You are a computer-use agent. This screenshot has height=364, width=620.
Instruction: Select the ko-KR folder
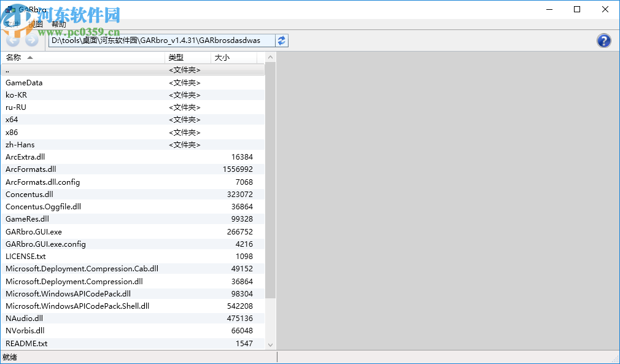[133, 95]
